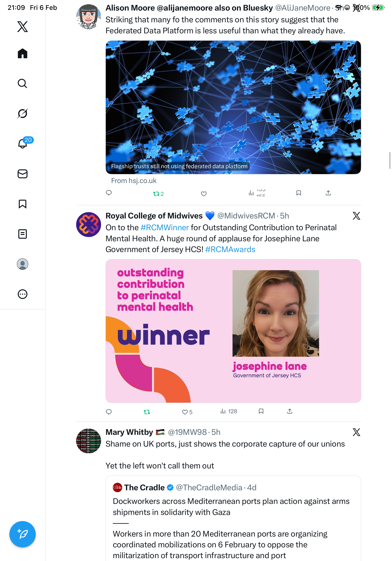
Task: Open Bookmarks in the sidebar
Action: point(23,204)
